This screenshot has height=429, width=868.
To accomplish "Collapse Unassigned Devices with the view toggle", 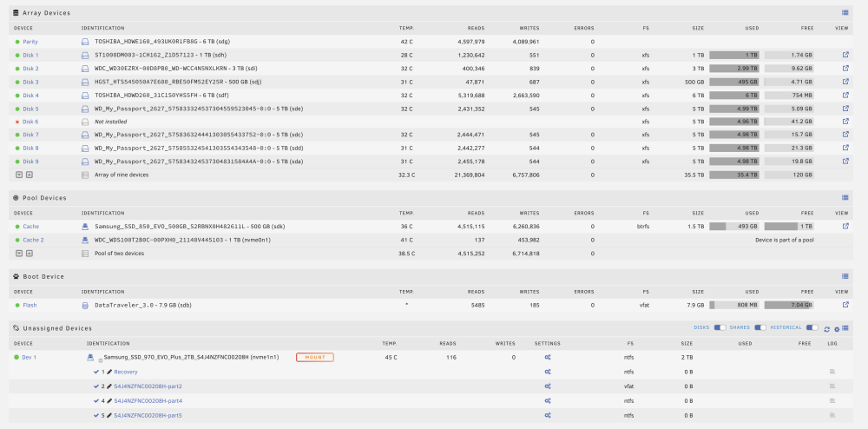I will point(845,328).
